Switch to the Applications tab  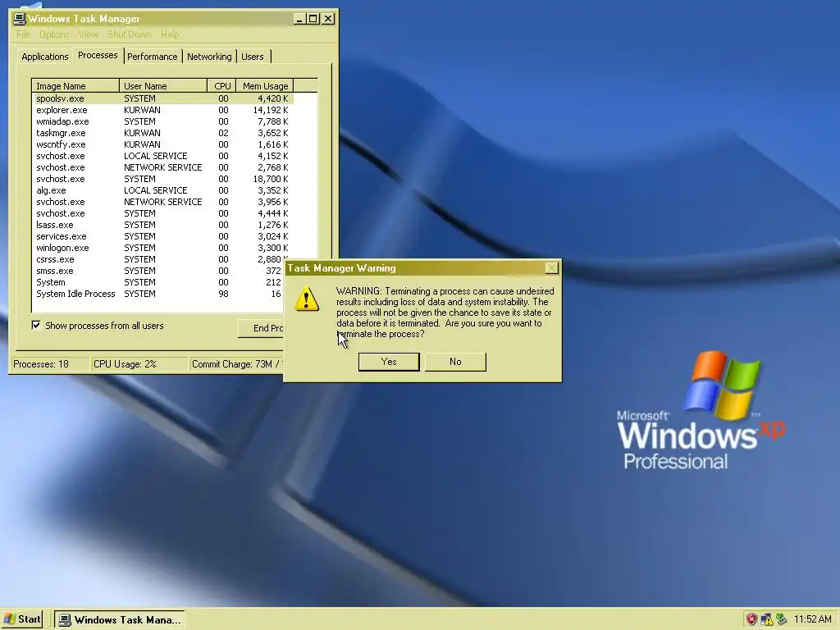pos(45,57)
